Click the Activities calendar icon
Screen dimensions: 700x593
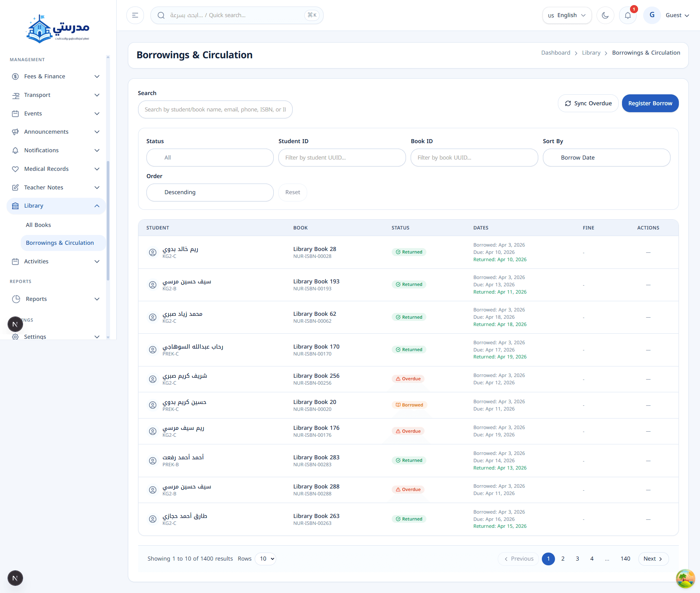tap(15, 262)
